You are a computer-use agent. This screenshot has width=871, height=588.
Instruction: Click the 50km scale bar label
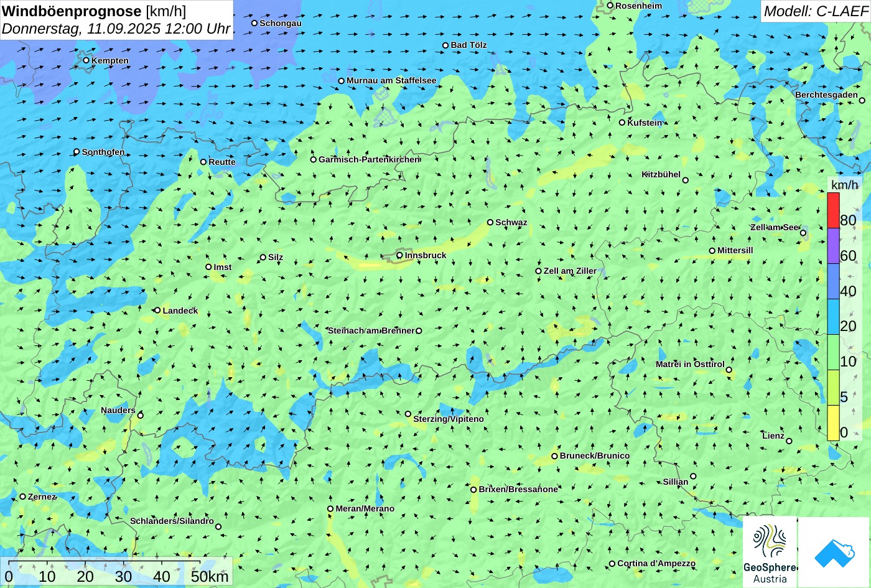click(210, 576)
